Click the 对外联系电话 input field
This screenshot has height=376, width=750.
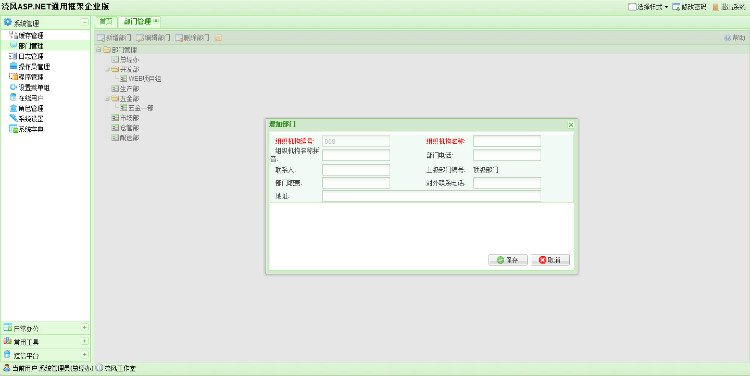(507, 183)
